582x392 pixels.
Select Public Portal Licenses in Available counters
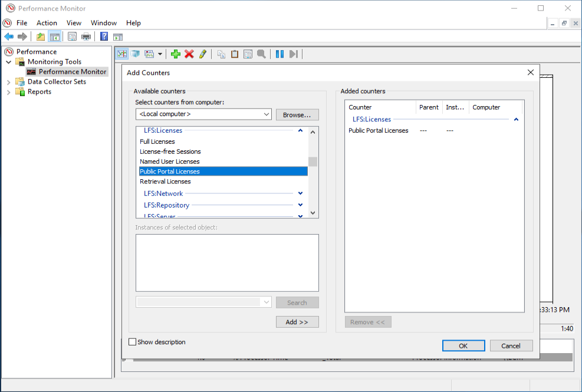point(223,172)
